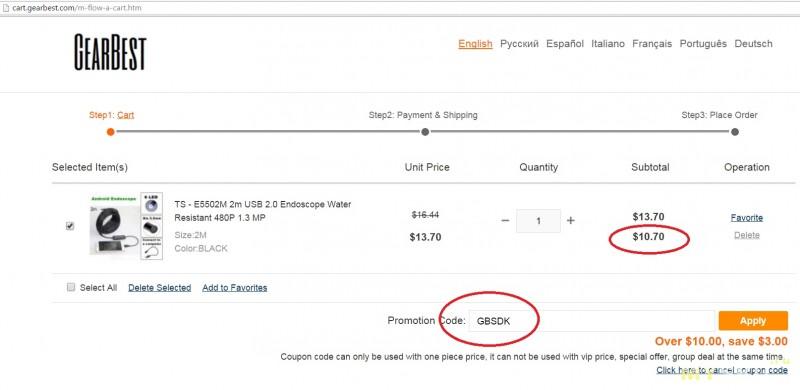Click the Step1 orange progress dot
Viewport: 800px width, 390px height.
(x=110, y=132)
